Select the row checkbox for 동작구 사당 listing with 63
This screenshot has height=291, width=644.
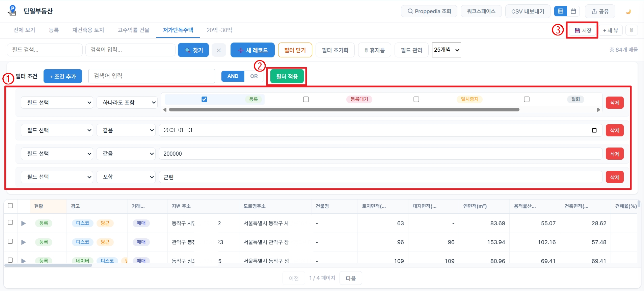10,222
